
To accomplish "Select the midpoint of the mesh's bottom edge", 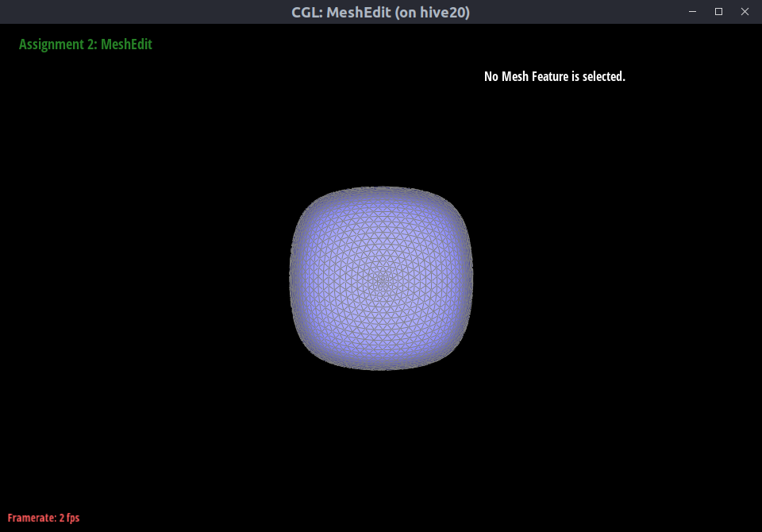I will click(382, 369).
